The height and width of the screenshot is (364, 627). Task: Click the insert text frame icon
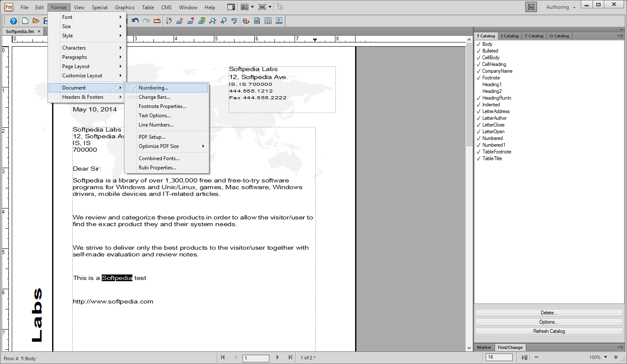point(257,21)
